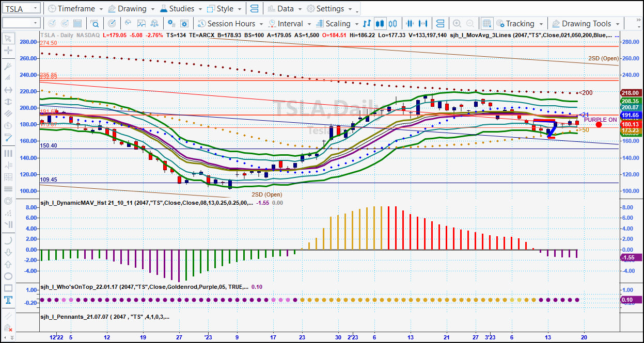Click the 109.45 blue line label

tap(48, 180)
